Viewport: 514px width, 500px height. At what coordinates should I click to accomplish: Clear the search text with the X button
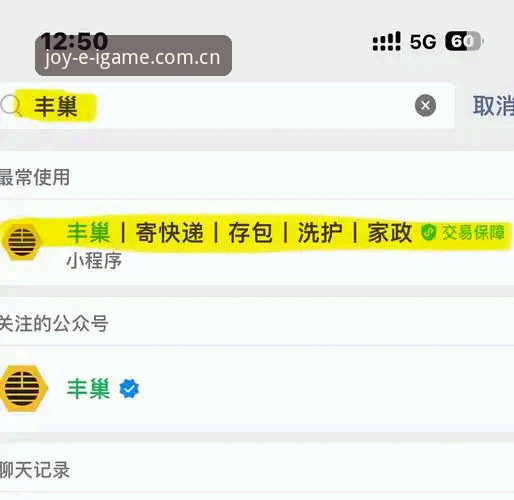tap(425, 106)
